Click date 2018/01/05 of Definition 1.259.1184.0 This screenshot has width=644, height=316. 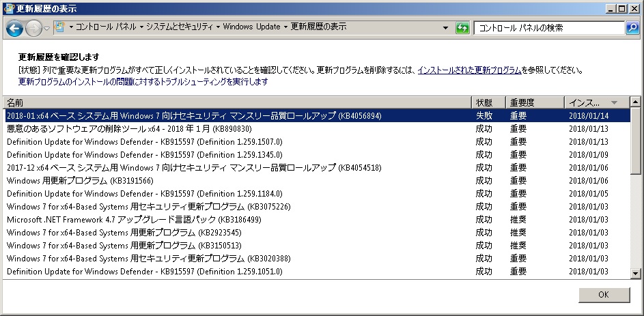point(589,194)
